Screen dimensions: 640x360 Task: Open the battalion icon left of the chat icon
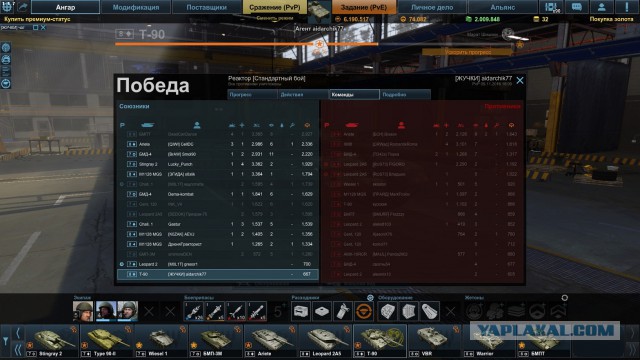[x=551, y=7]
